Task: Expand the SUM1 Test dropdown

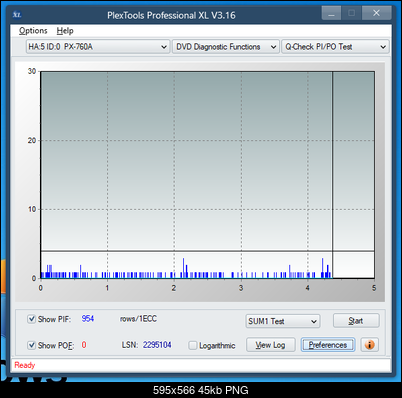Action: (x=283, y=321)
